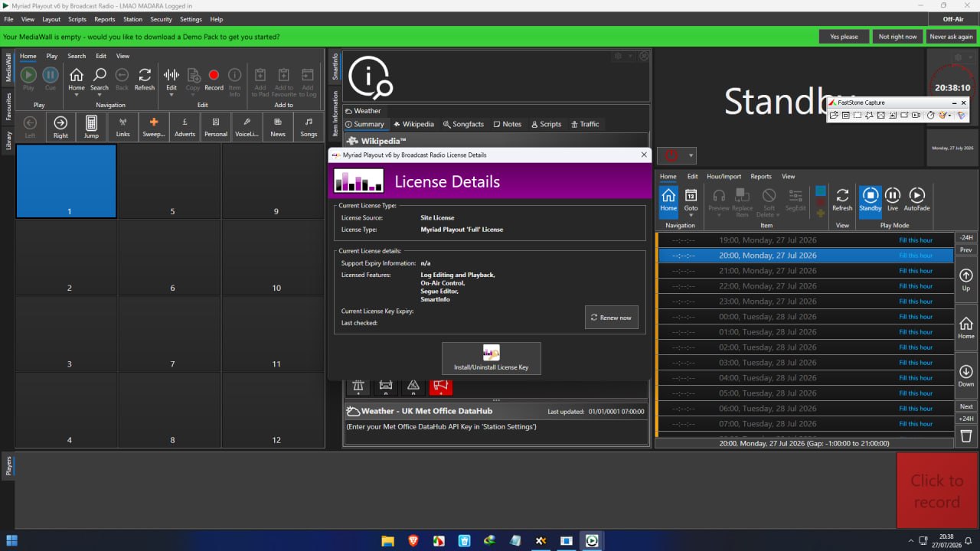Viewport: 980px width, 551px height.
Task: Select MediaWall pad number 6
Action: (170, 258)
